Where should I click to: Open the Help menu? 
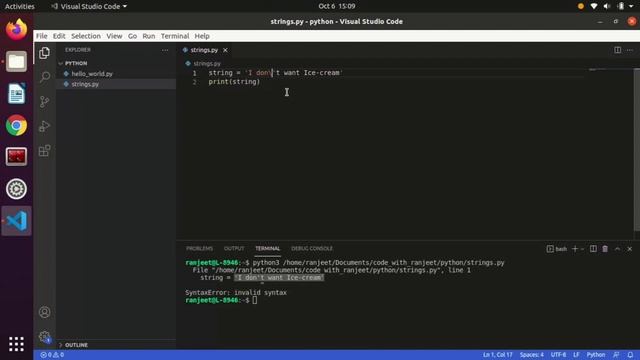(202, 36)
